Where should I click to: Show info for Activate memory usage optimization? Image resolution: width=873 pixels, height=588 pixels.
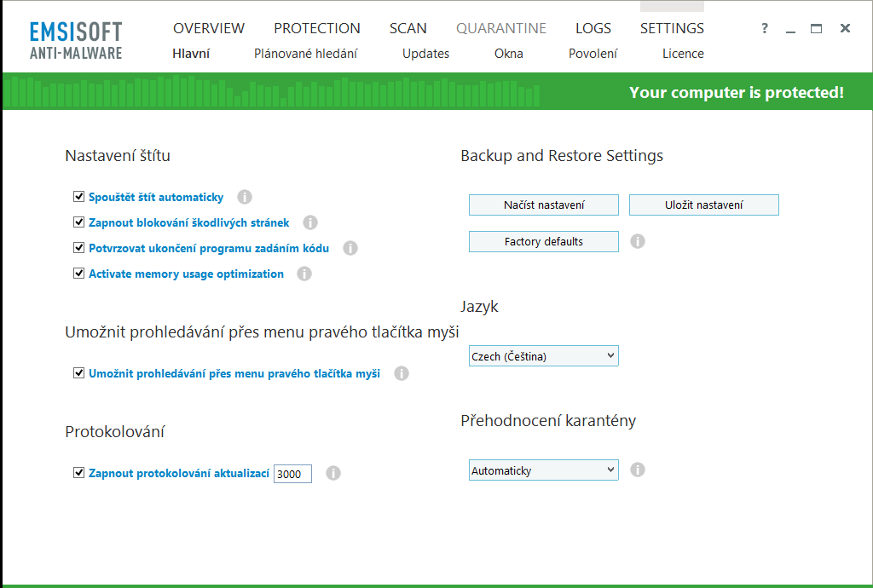tap(304, 274)
